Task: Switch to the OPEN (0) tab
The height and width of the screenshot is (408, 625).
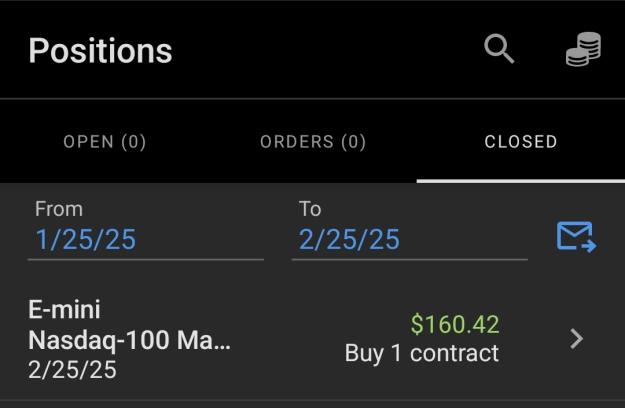Action: click(x=105, y=142)
